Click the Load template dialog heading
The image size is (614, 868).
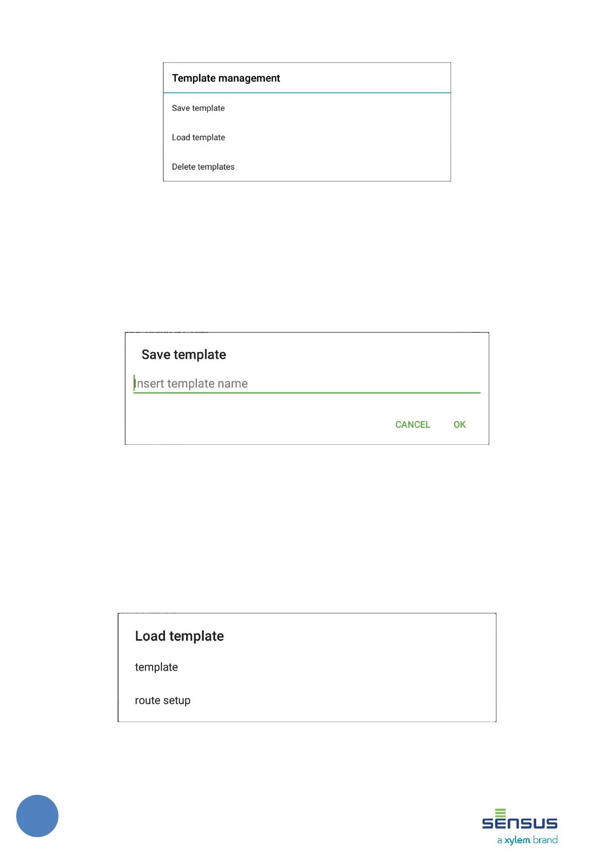[179, 636]
